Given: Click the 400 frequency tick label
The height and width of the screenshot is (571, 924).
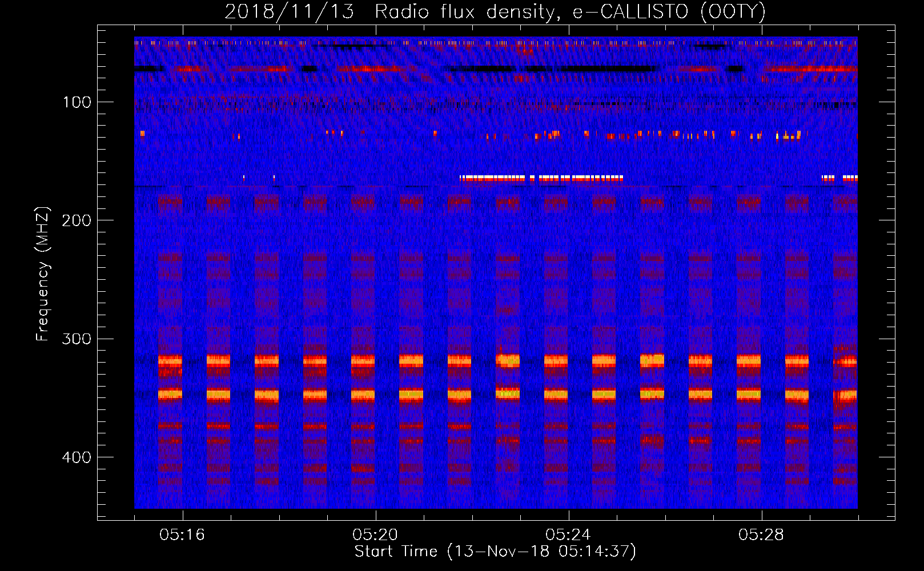Looking at the screenshot, I should pos(76,457).
